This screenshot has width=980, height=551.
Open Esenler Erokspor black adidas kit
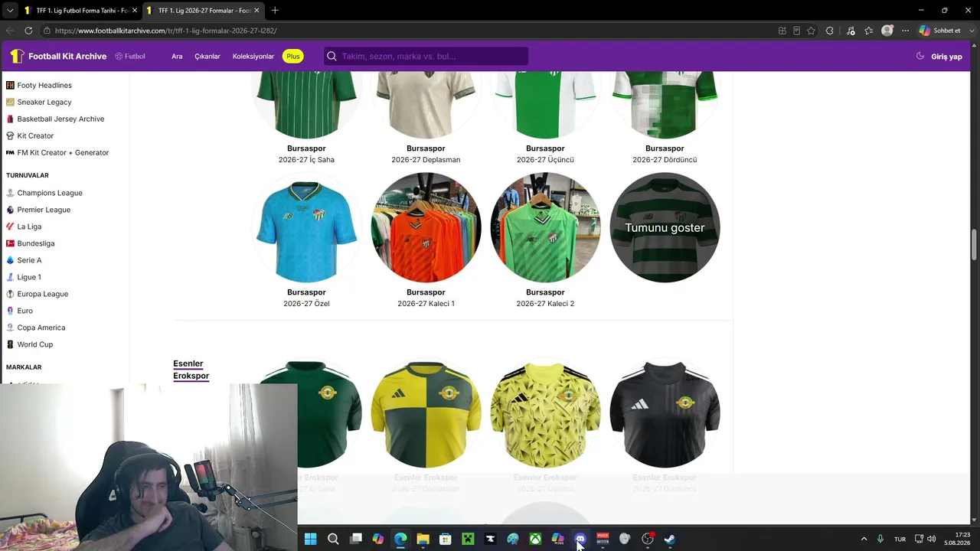click(x=665, y=414)
